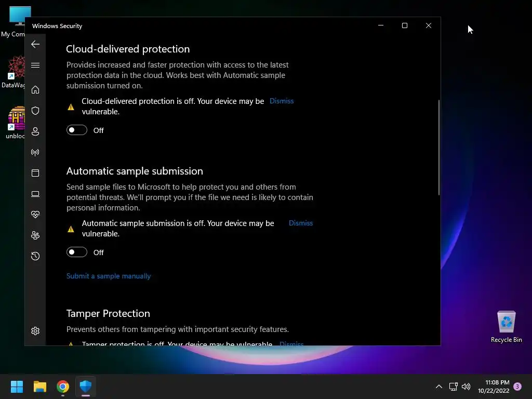Open Device performance & health heart icon
Screen dimensions: 532x399
(x=35, y=215)
